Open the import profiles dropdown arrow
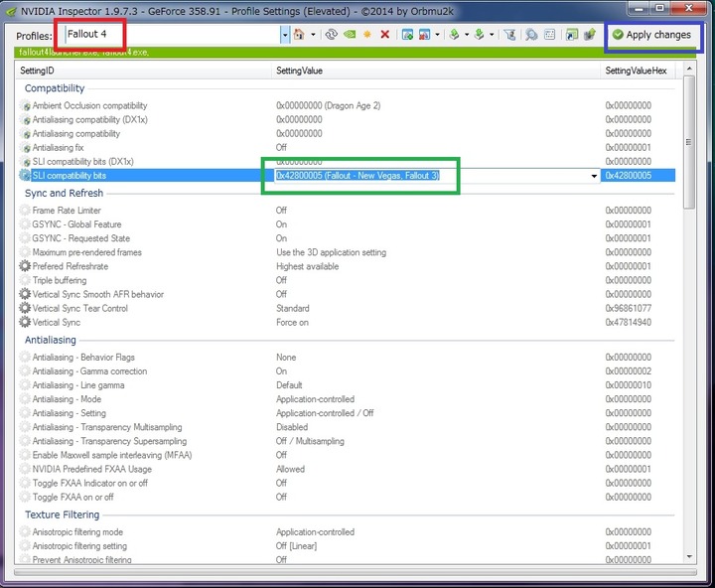This screenshot has width=715, height=588. click(492, 34)
